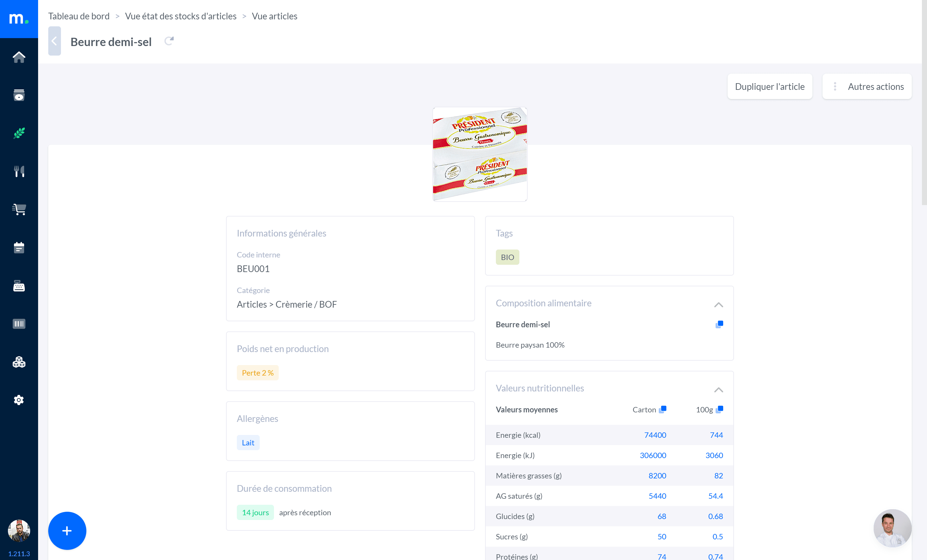The image size is (927, 560).
Task: Click Energie (kJ) 100g value 3060
Action: [x=714, y=455]
